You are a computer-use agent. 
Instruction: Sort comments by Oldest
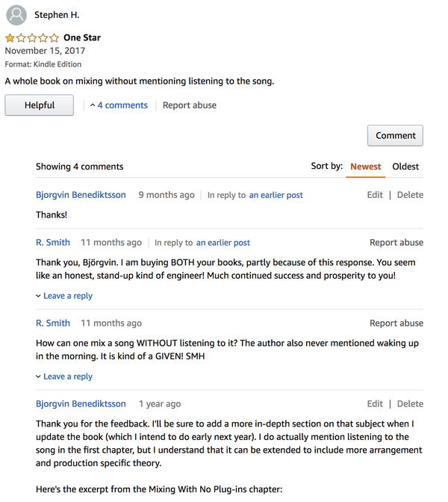pyautogui.click(x=405, y=167)
